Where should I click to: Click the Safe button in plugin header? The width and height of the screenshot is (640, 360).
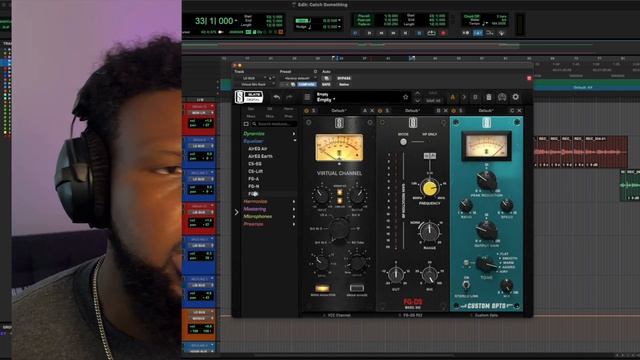click(x=326, y=84)
